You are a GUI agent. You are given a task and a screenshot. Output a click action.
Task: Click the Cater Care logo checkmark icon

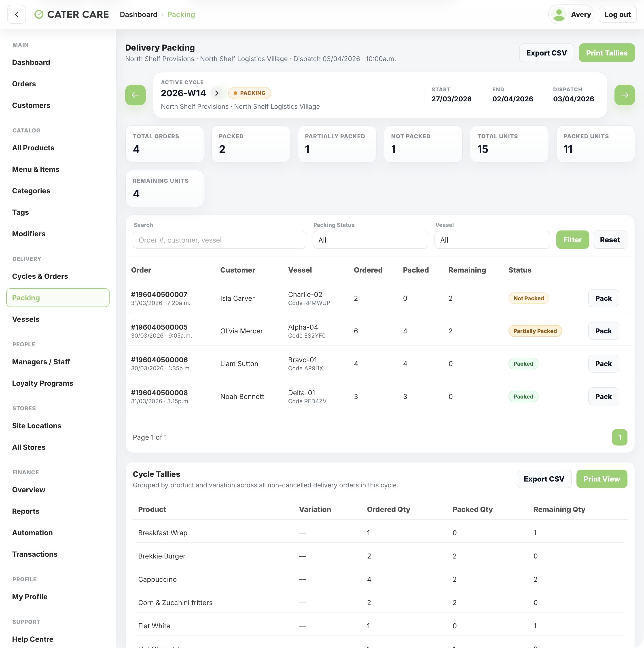pyautogui.click(x=39, y=14)
